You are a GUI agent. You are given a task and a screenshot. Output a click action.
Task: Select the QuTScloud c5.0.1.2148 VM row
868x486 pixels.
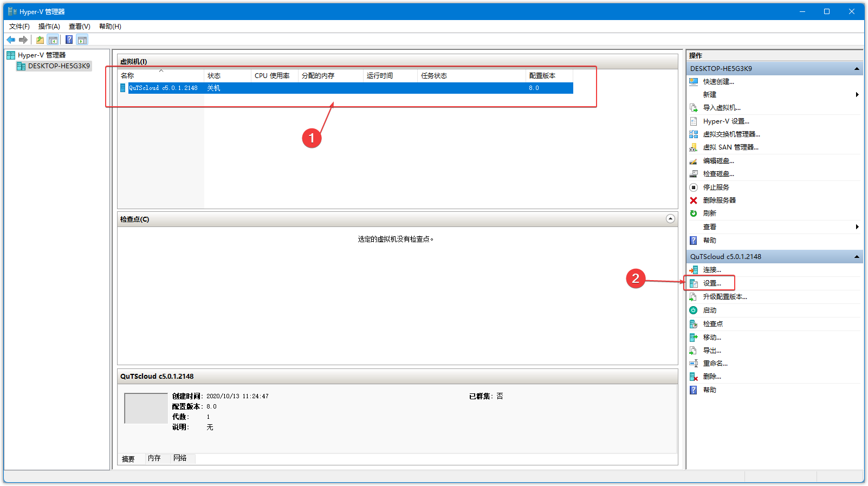pos(346,88)
